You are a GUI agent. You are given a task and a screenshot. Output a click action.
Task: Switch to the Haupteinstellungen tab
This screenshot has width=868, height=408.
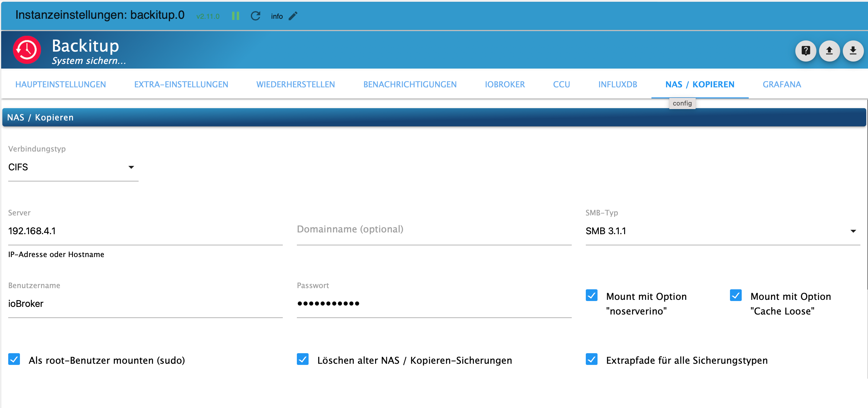[61, 84]
